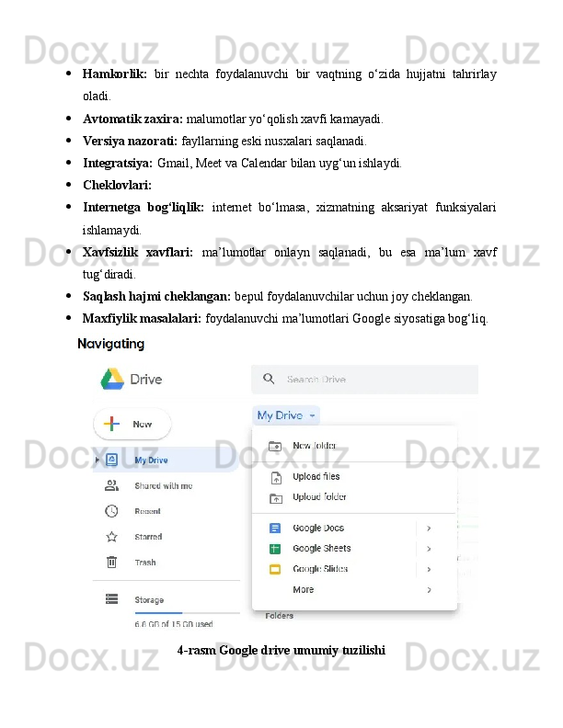563x728 pixels.
Task: Open the My Drive dropdown
Action: [286, 415]
